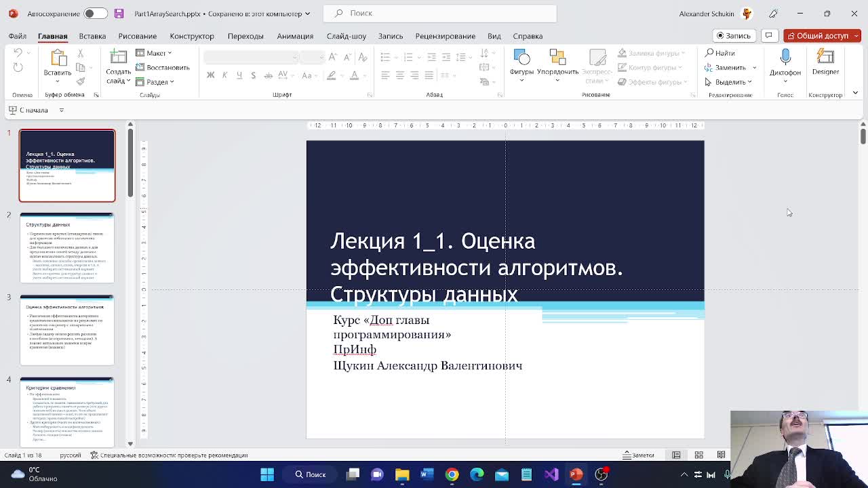This screenshot has width=868, height=488.
Task: Click the Decrease Font Size icon
Action: pyautogui.click(x=346, y=57)
